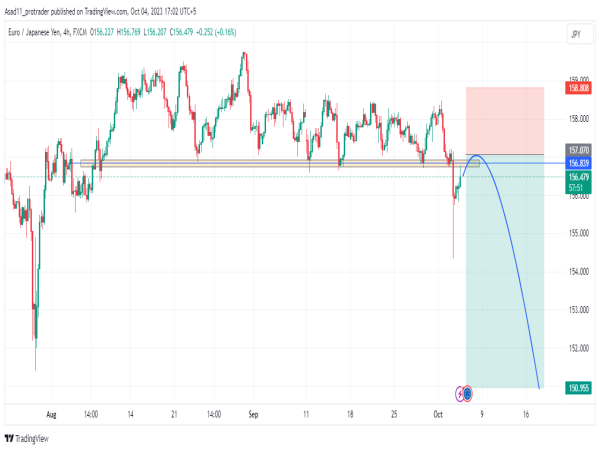The width and height of the screenshot is (600, 452).
Task: Click the red 158.808 stop price label
Action: [x=578, y=88]
